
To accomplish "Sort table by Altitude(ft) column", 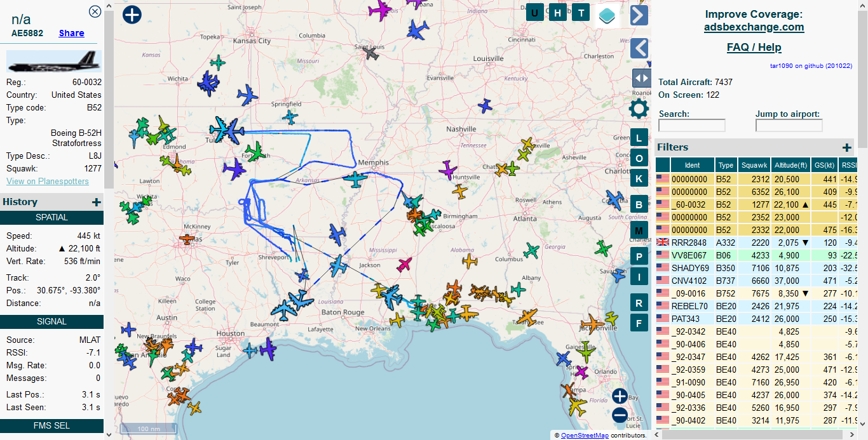I will tap(791, 165).
